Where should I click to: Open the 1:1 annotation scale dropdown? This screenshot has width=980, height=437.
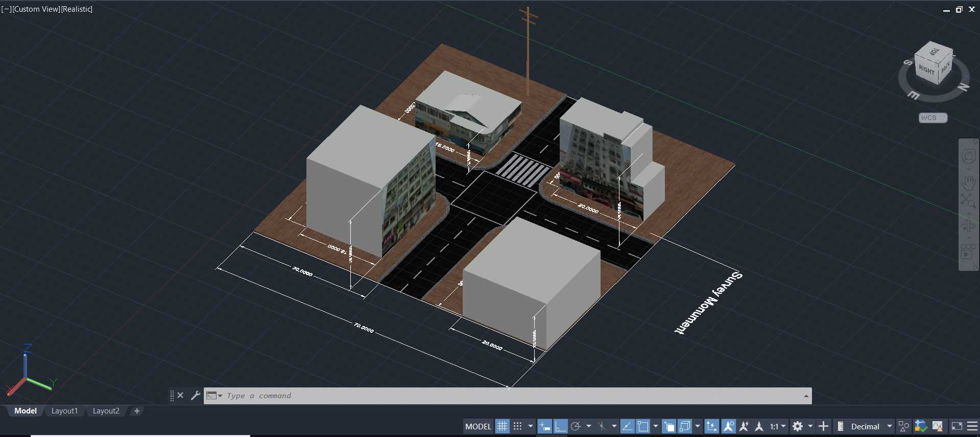778,426
